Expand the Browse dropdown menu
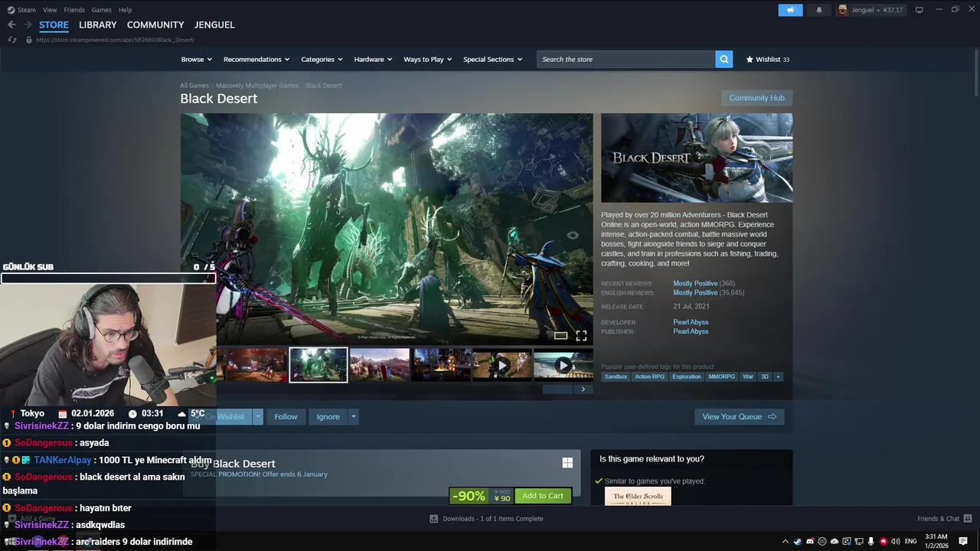This screenshot has width=980, height=551. tap(197, 59)
